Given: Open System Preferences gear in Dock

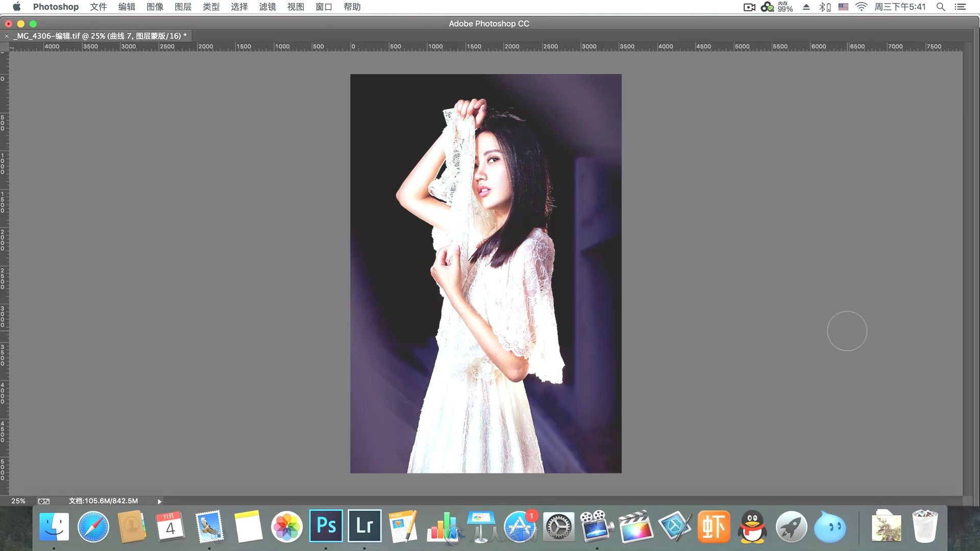Looking at the screenshot, I should coord(559,527).
